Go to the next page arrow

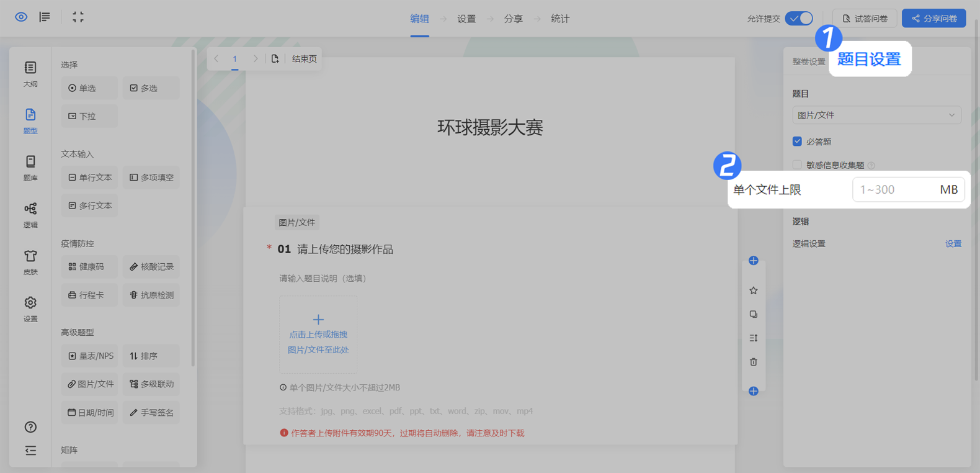[255, 59]
